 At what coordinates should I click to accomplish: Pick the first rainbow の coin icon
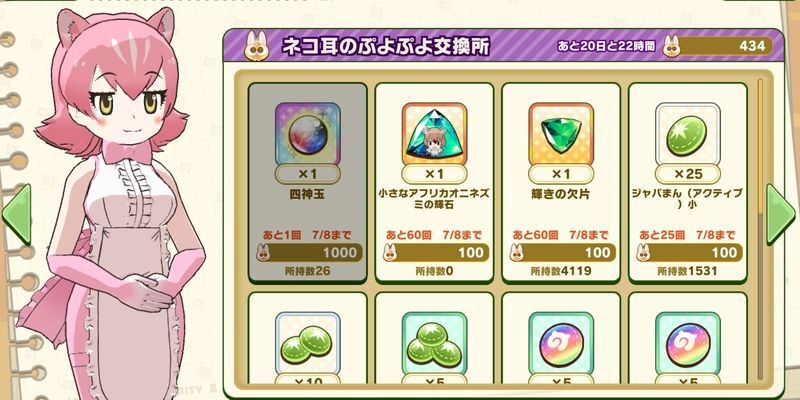(561, 344)
